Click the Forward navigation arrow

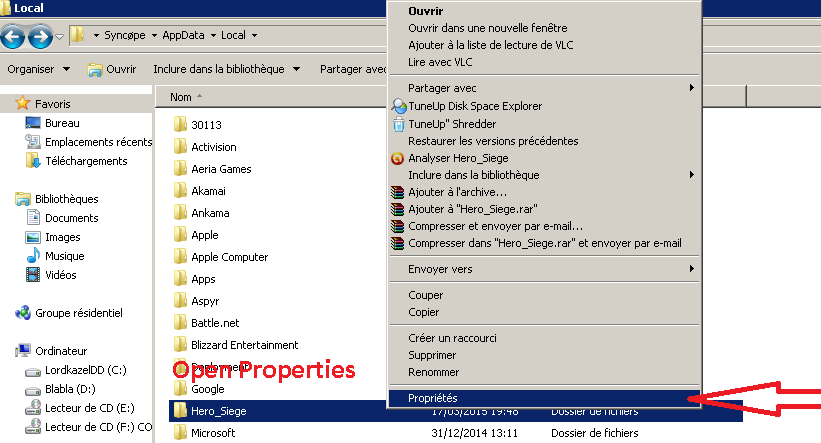point(40,36)
